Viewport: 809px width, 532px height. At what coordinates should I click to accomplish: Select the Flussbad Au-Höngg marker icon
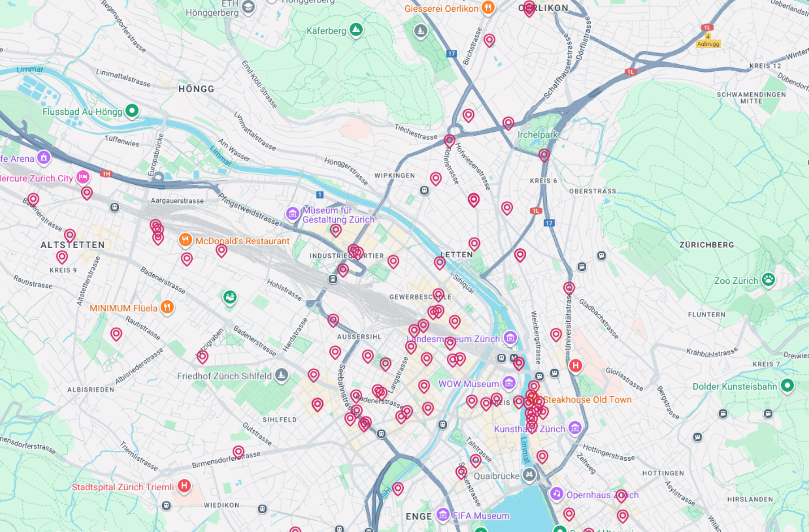tap(132, 111)
